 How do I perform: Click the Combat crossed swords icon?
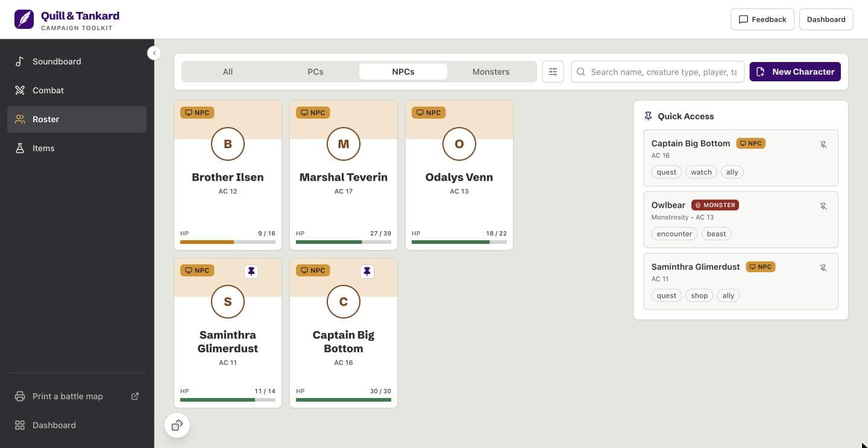click(x=20, y=90)
